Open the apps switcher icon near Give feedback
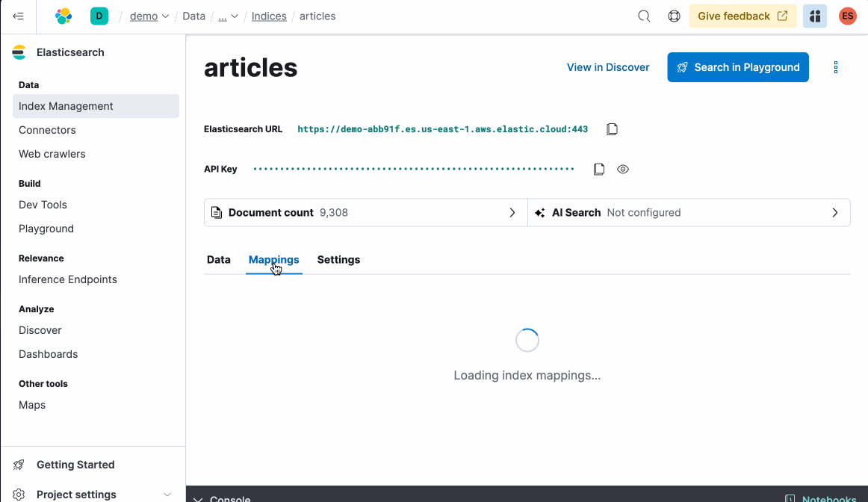This screenshot has height=502, width=868. [814, 16]
